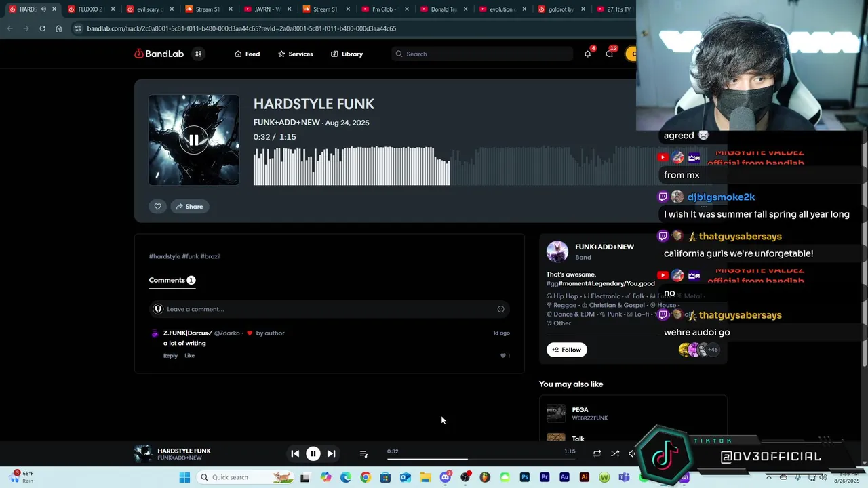868x488 pixels.
Task: Skip to previous track in bottom player
Action: 295,453
